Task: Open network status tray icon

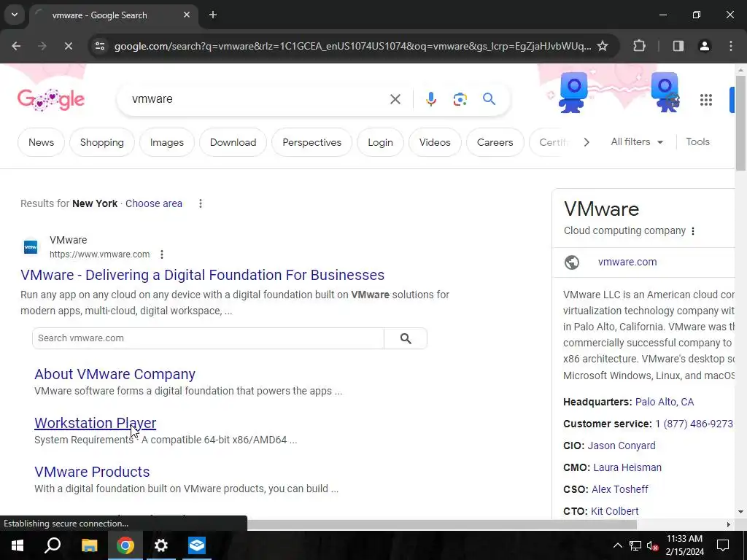Action: click(x=635, y=545)
